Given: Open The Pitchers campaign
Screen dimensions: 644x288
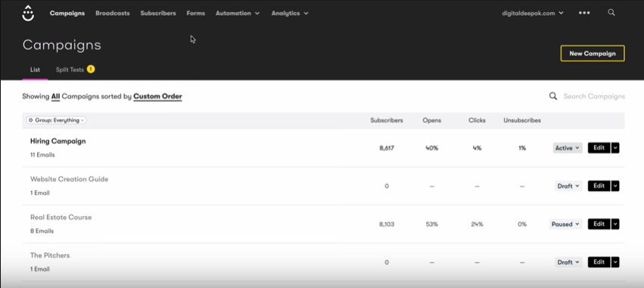Looking at the screenshot, I should click(50, 255).
